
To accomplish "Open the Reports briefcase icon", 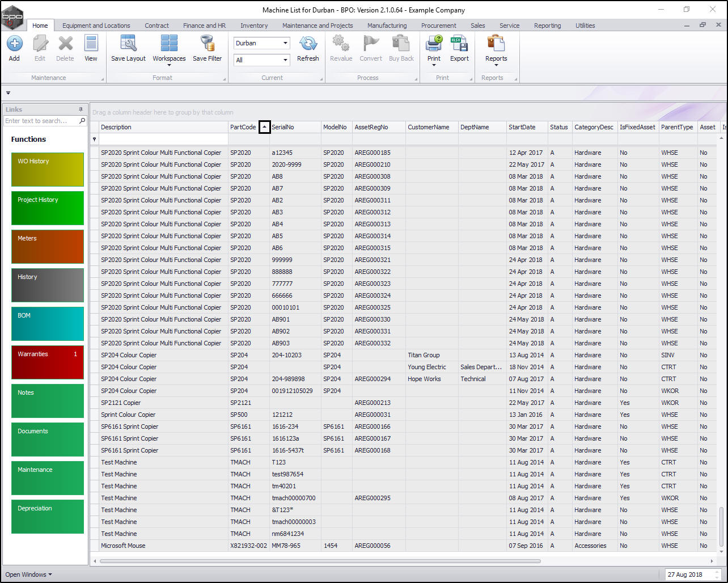I will click(496, 43).
